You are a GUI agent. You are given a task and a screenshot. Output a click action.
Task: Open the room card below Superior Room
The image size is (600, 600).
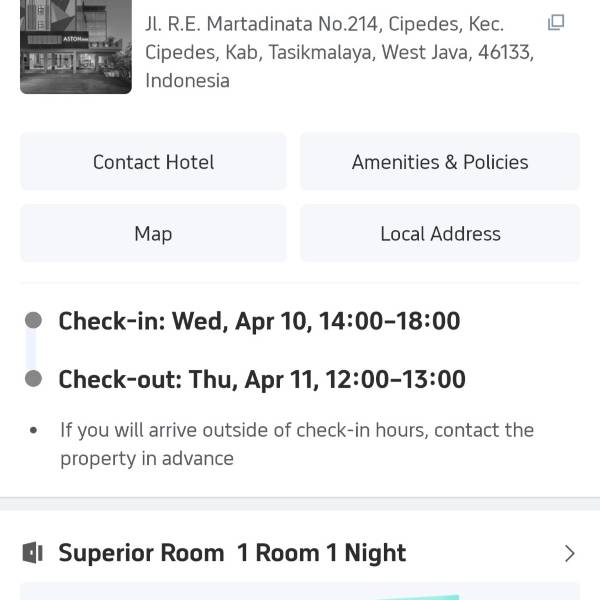[300, 591]
